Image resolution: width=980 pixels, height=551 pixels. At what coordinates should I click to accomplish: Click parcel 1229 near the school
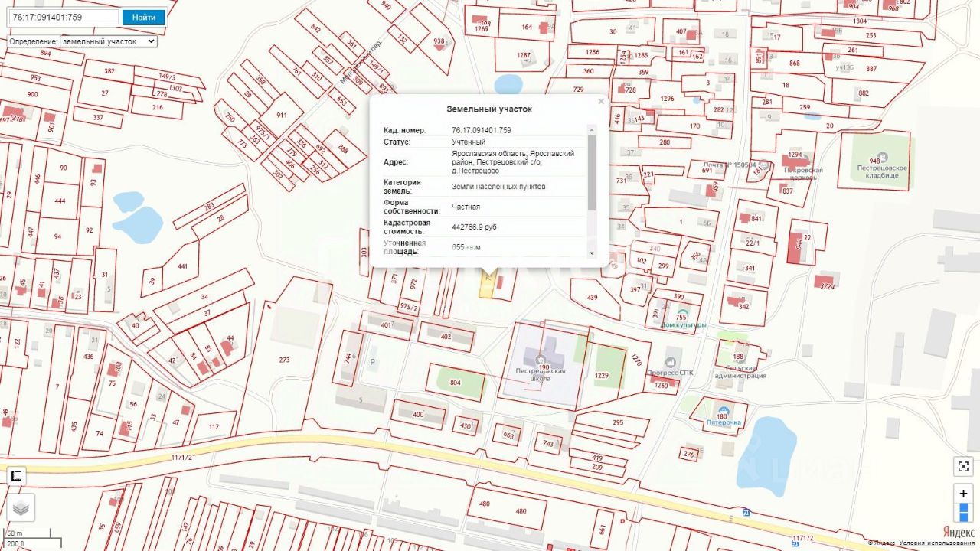601,375
